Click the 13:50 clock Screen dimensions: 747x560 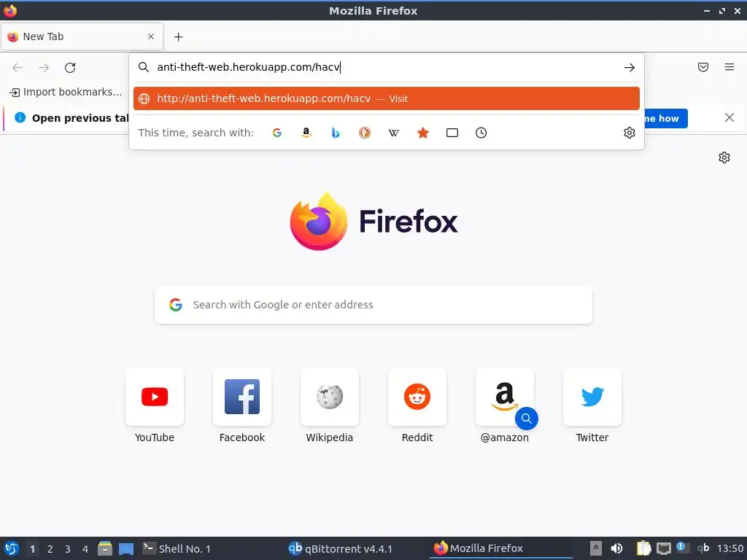pos(729,548)
